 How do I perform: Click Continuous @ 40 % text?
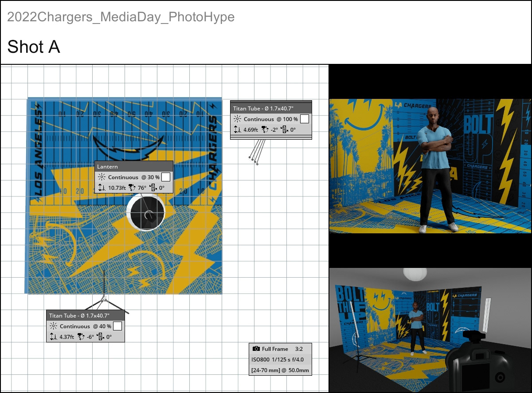tap(86, 326)
